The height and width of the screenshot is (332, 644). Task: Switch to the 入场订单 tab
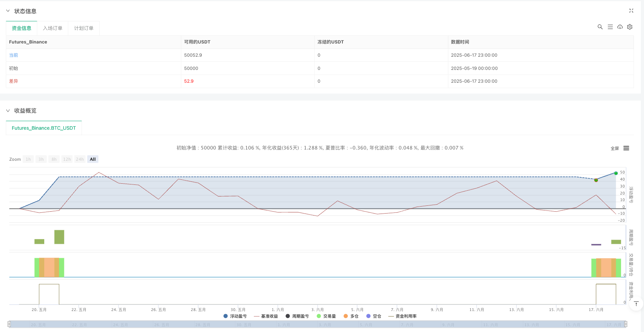pyautogui.click(x=52, y=28)
